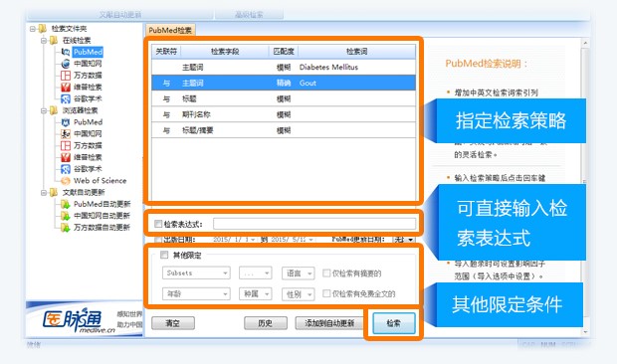Tick 仅检索有免费全文的 checkbox
The image size is (617, 364).
326,293
